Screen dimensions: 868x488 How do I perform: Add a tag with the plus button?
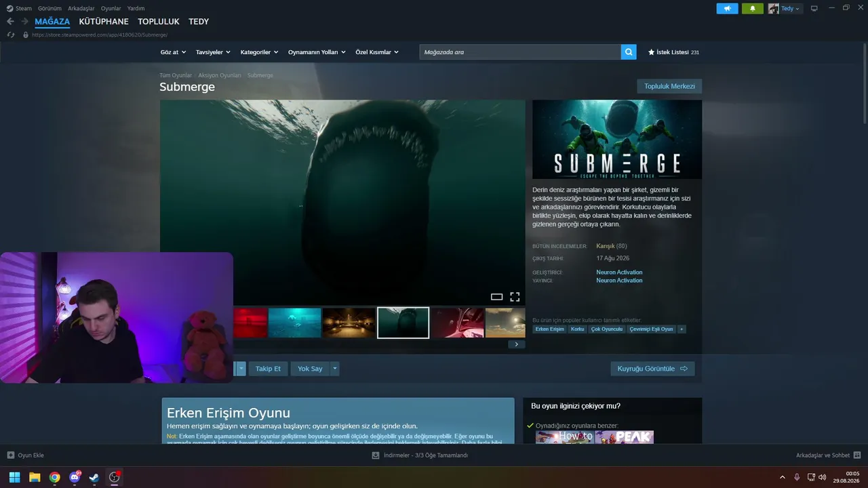[682, 329]
